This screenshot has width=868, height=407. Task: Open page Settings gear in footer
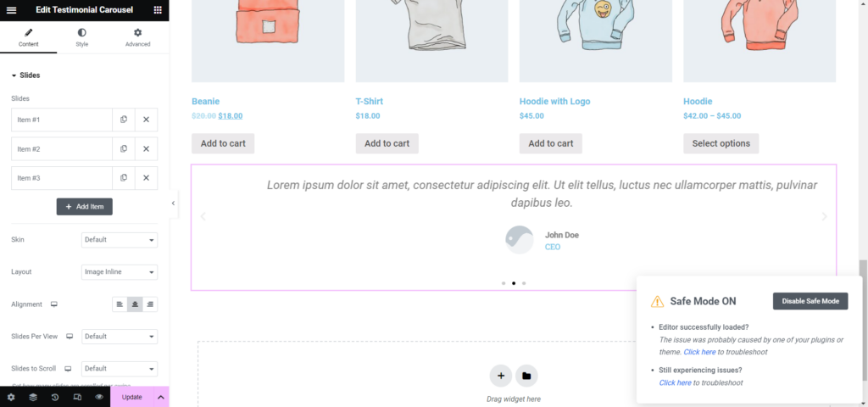point(11,397)
